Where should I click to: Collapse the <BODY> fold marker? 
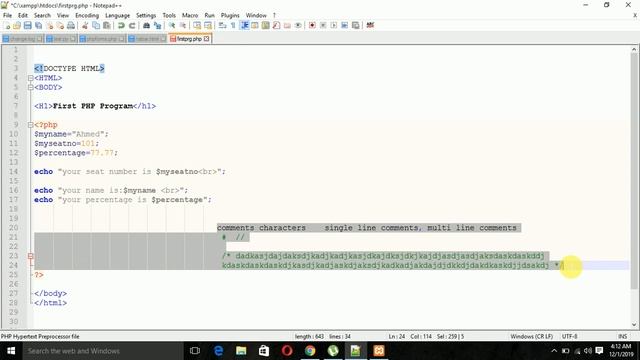(x=31, y=87)
